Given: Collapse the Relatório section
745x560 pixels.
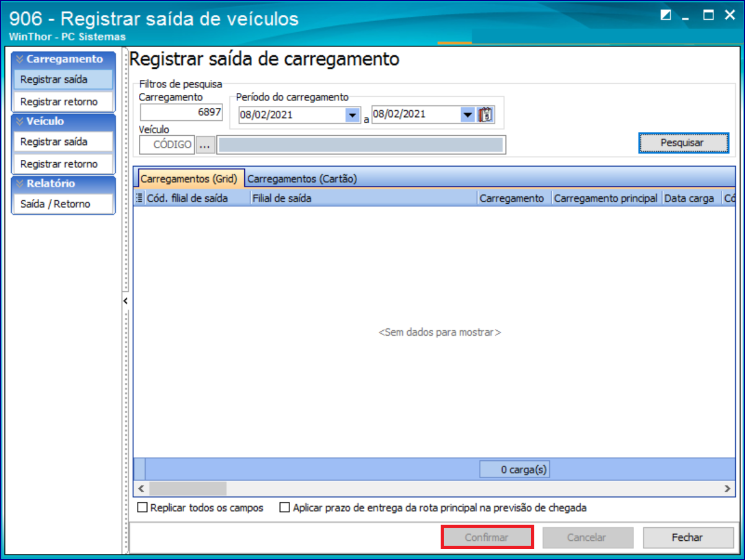Looking at the screenshot, I should click(x=63, y=184).
